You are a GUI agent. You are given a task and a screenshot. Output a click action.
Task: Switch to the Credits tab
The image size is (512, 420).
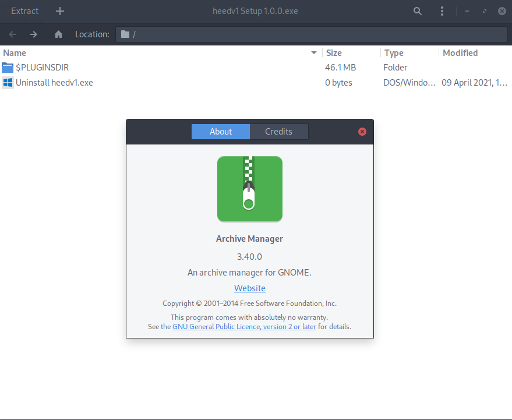pos(278,132)
